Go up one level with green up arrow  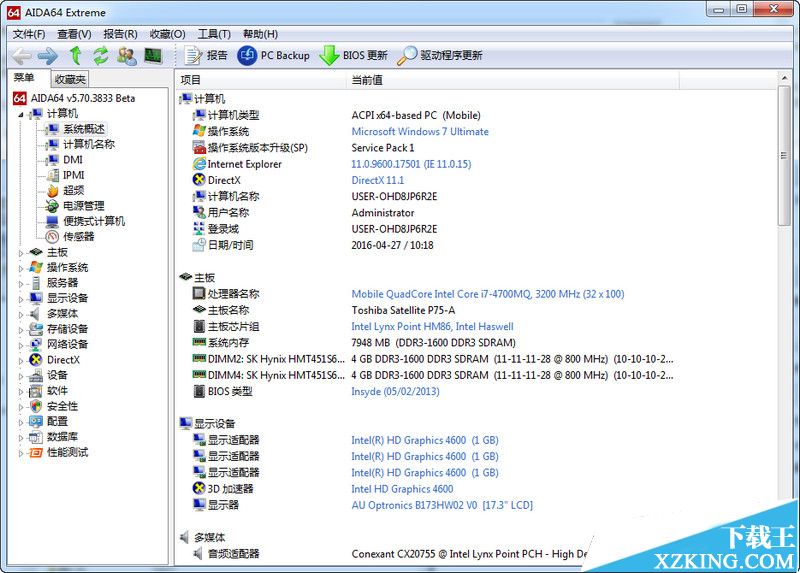click(76, 55)
